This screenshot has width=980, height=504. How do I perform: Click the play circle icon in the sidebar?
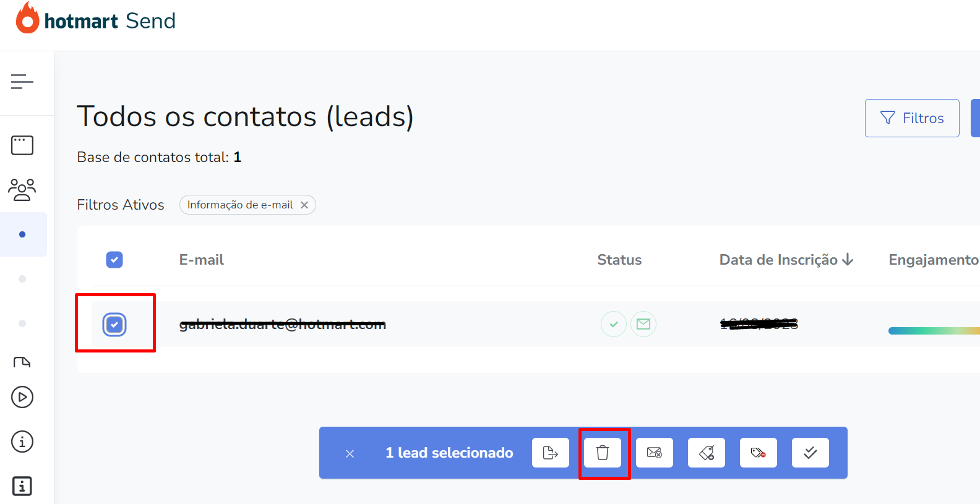22,397
